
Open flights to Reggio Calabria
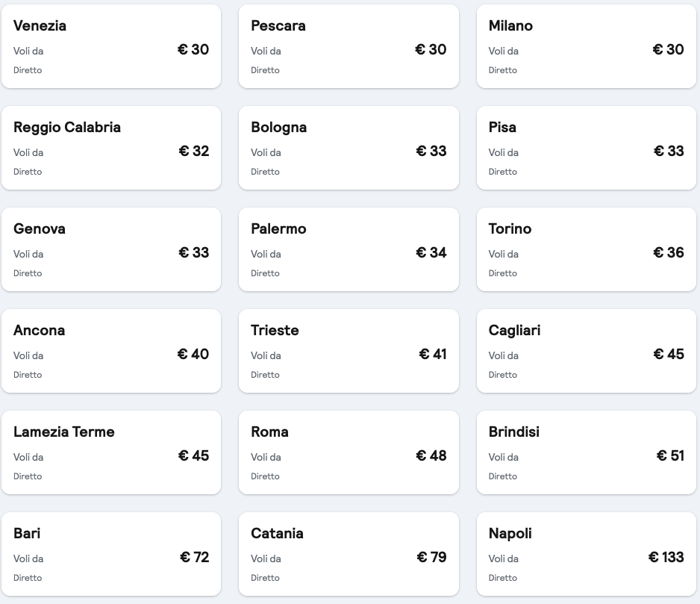click(111, 147)
